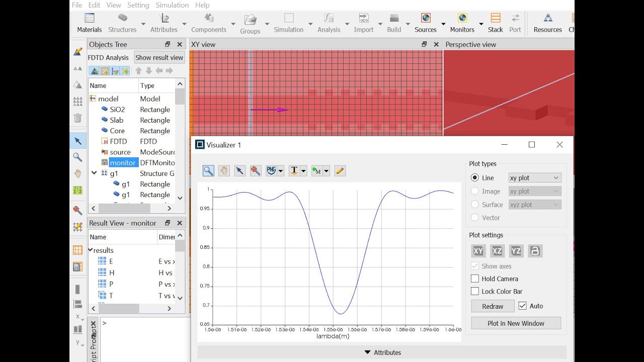Click the ruler measure icon in left sidebar
This screenshot has height=362, width=644.
77,191
